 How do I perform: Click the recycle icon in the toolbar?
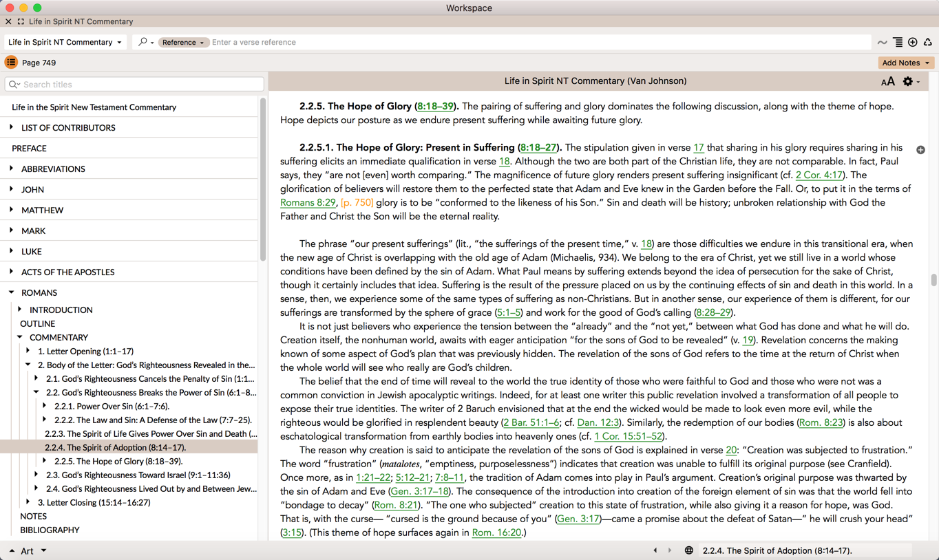(x=928, y=42)
